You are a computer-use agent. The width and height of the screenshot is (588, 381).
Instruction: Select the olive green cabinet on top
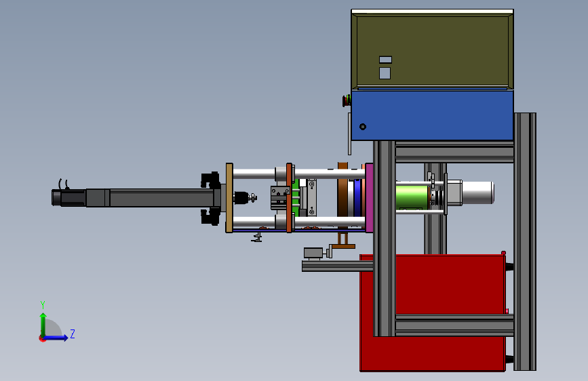coord(433,50)
